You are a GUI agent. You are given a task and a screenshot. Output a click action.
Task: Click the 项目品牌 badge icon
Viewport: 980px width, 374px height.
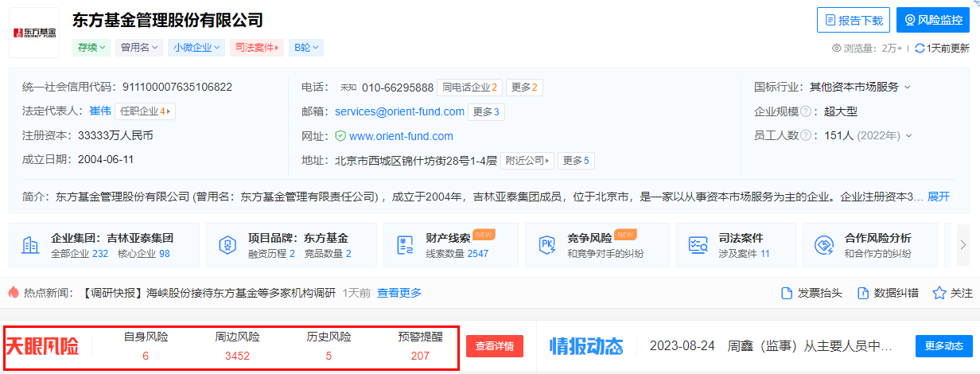pyautogui.click(x=228, y=245)
